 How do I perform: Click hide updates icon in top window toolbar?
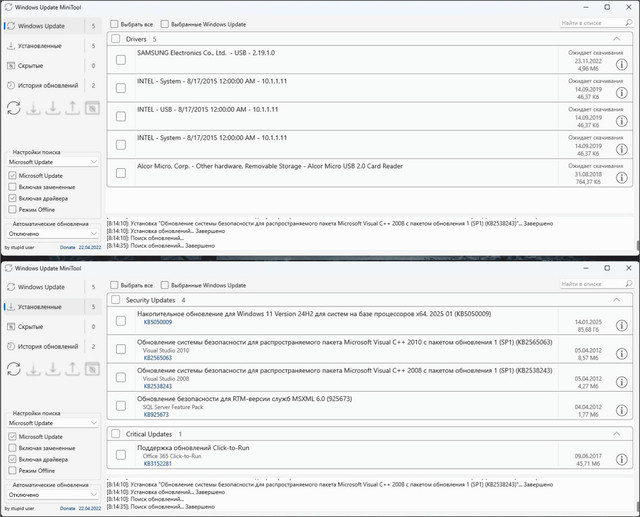pos(92,108)
